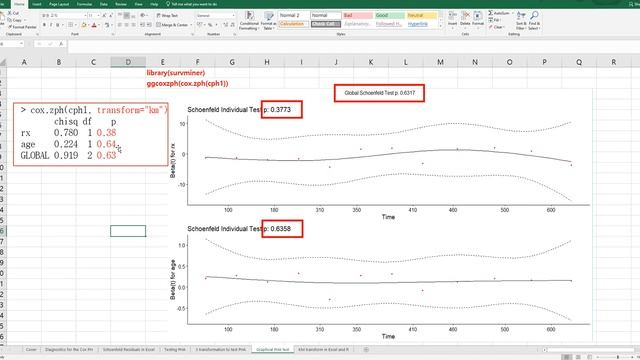
Task: Apply red font color
Action: pos(94,25)
